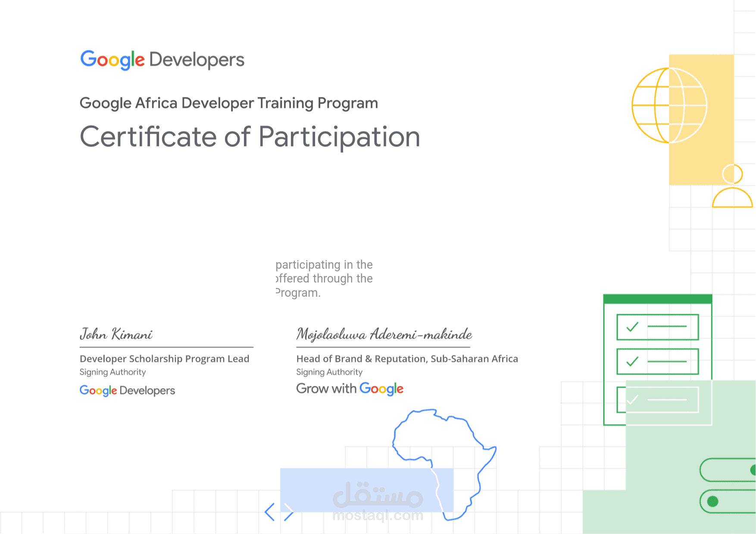Click the Certificate of Participation title
Image resolution: width=756 pixels, height=534 pixels.
tap(250, 137)
